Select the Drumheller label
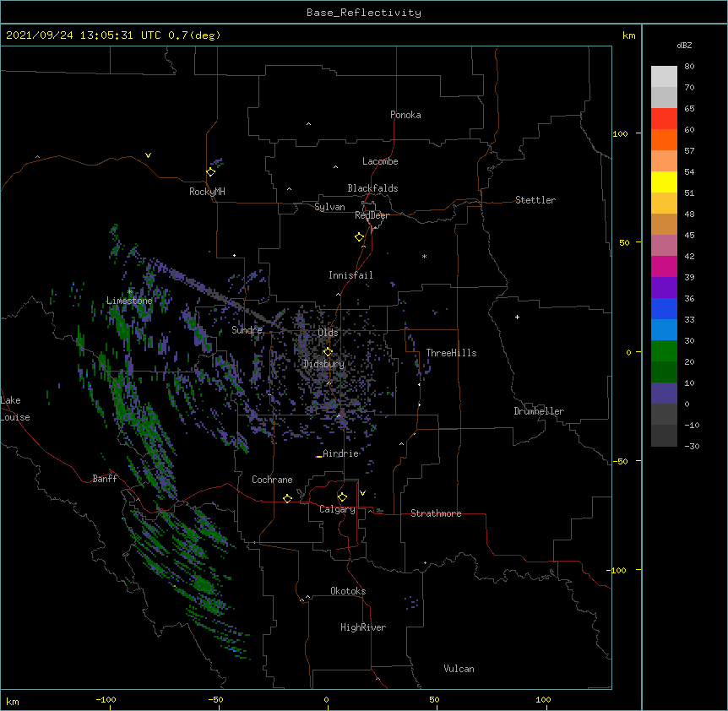Viewport: 728px width, 711px height. 539,411
